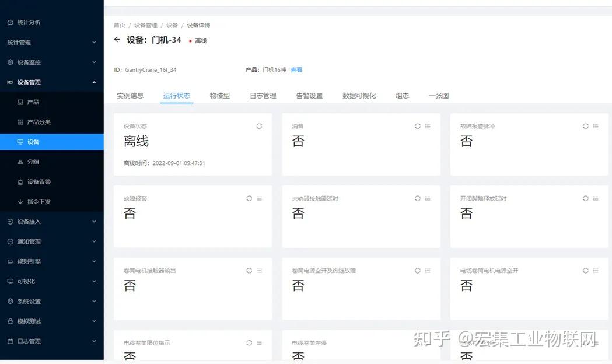This screenshot has width=612, height=364.
Task: Switch to the 实例信息 tab
Action: [130, 96]
